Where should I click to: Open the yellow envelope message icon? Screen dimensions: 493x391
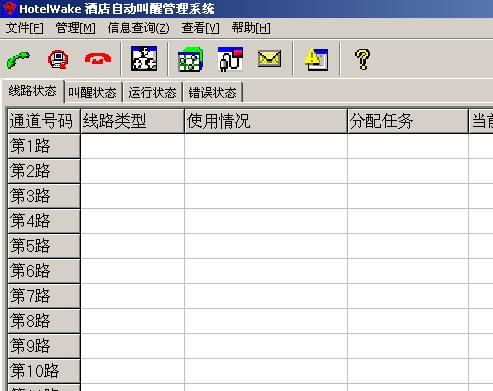coord(269,59)
